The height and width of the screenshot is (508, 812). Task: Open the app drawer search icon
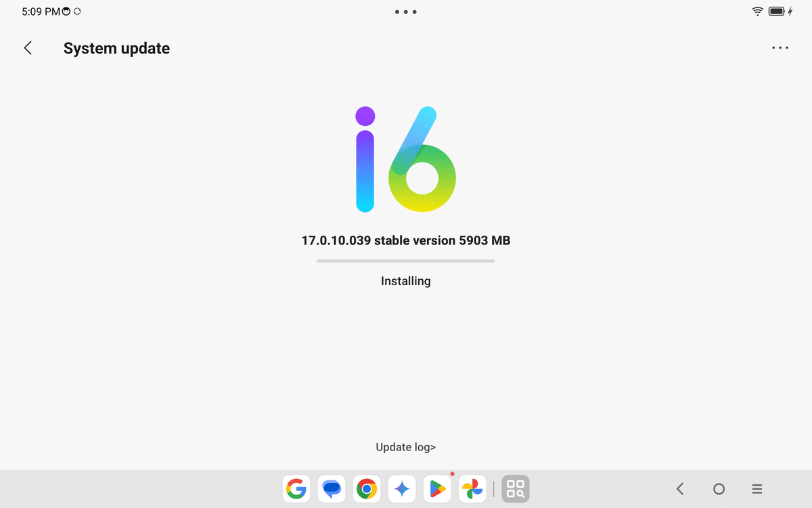(x=514, y=488)
